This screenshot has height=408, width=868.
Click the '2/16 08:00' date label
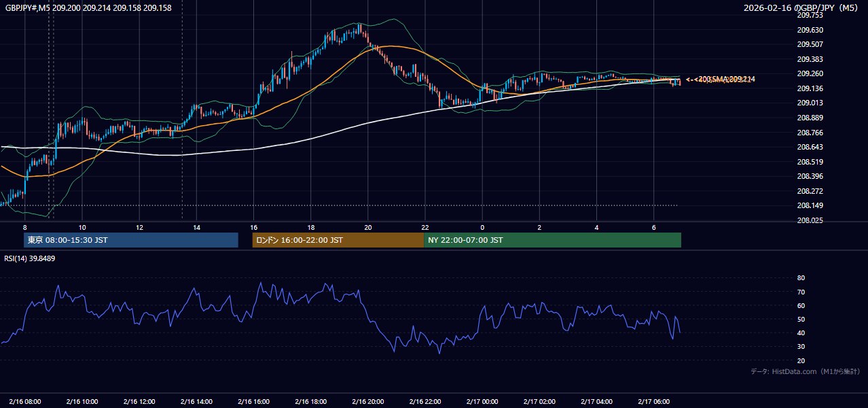[x=24, y=402]
